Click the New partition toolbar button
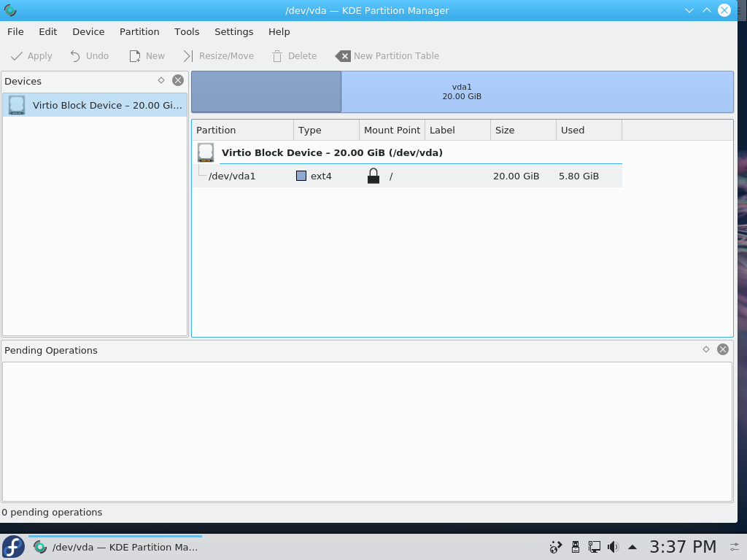The image size is (747, 560). pos(147,56)
